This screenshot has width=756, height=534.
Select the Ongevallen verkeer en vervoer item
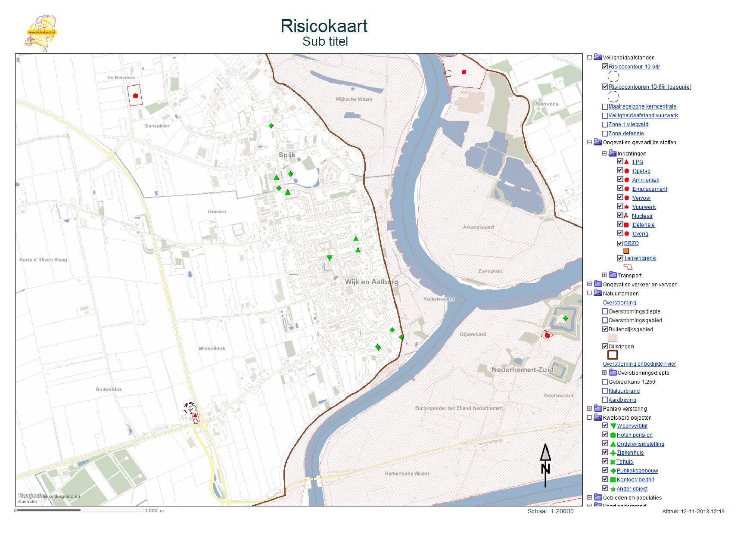639,285
